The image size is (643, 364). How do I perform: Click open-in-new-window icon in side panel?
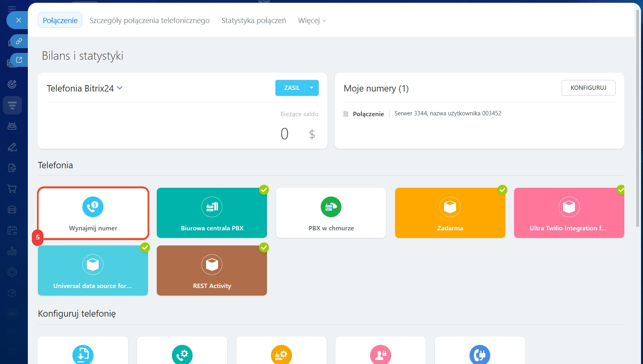coord(19,60)
